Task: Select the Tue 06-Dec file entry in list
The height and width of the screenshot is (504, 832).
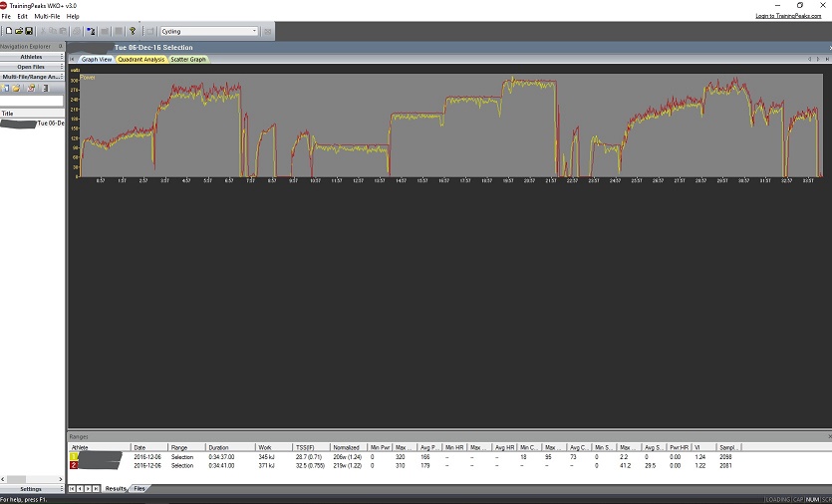Action: (32, 124)
